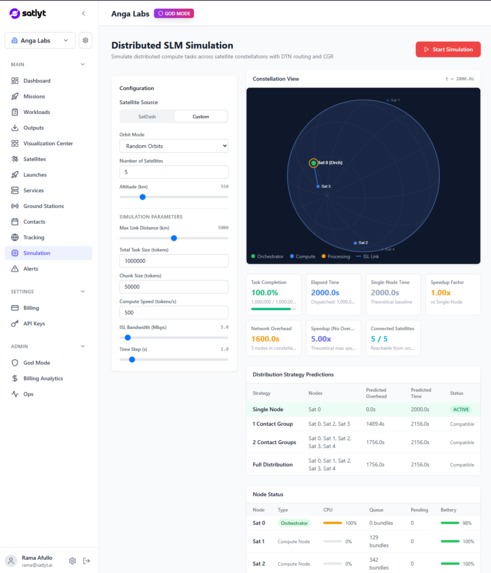Screen dimensions: 491x573
Task: Click the Satlyt logo icon
Action: pyautogui.click(x=14, y=14)
